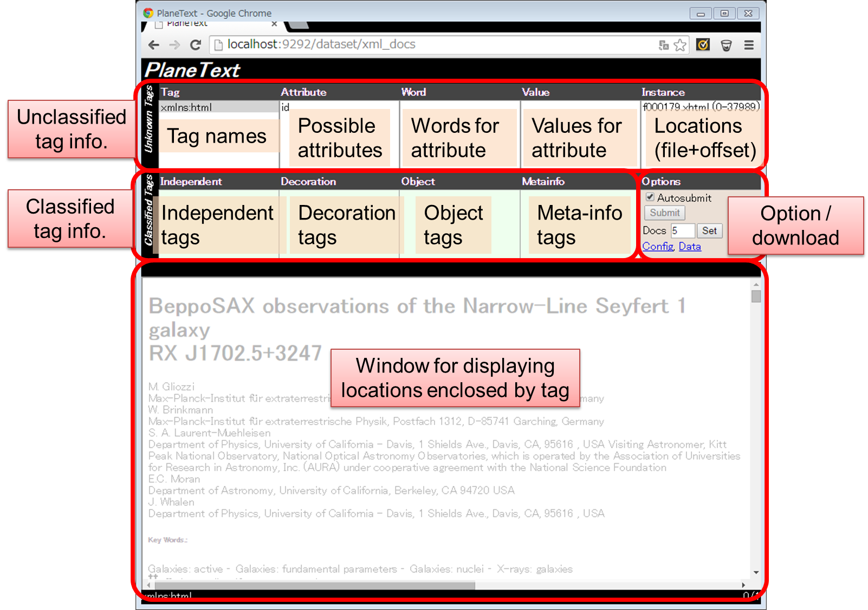This screenshot has width=868, height=610.
Task: Click the vertical scrollbar thumb
Action: (x=756, y=296)
